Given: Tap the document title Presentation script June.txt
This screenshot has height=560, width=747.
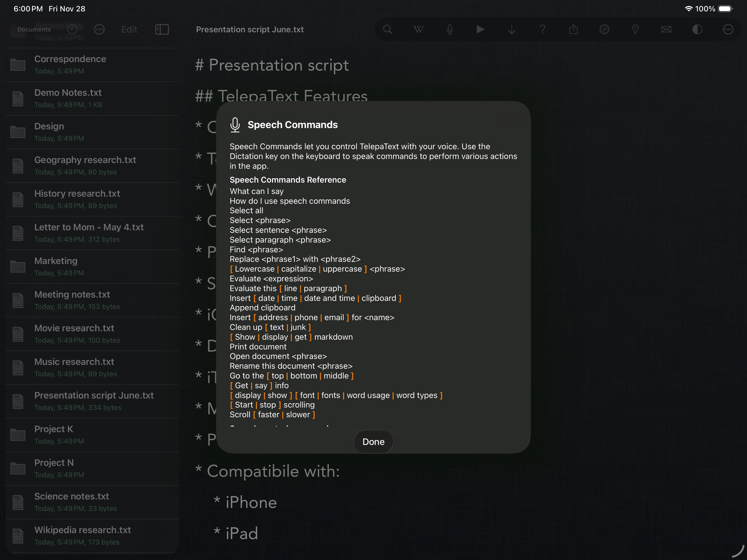Looking at the screenshot, I should point(250,29).
